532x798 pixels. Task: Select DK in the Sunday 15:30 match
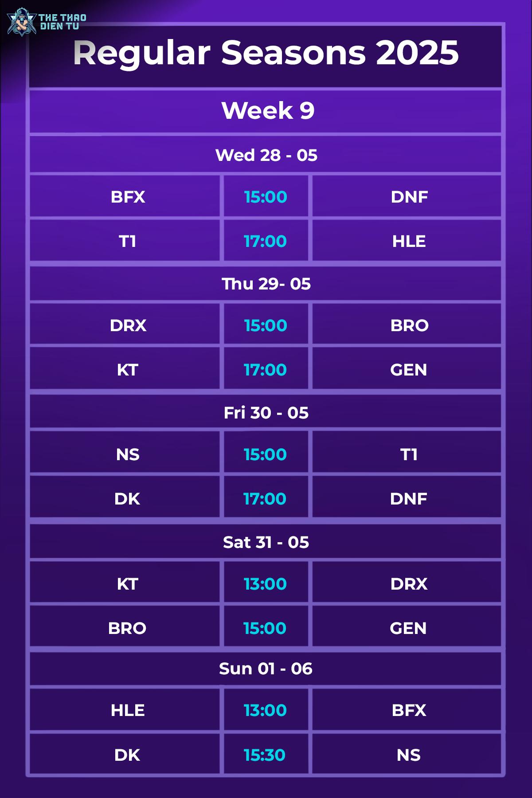point(127,755)
